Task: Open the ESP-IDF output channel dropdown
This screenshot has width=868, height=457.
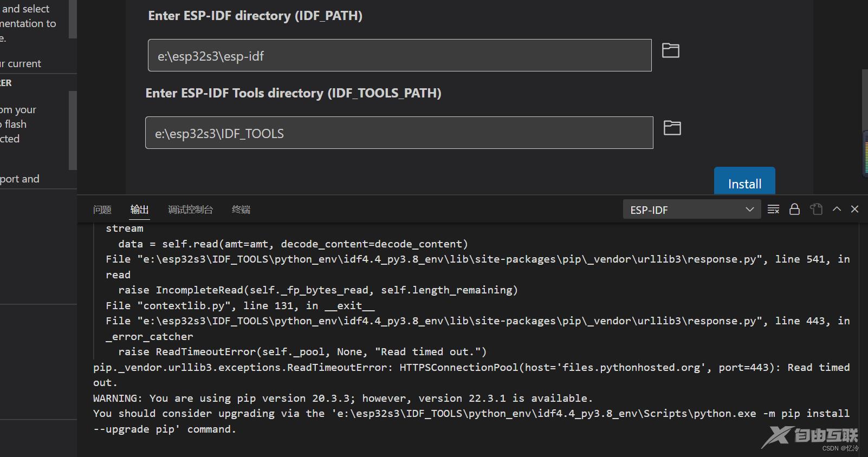Action: [692, 210]
